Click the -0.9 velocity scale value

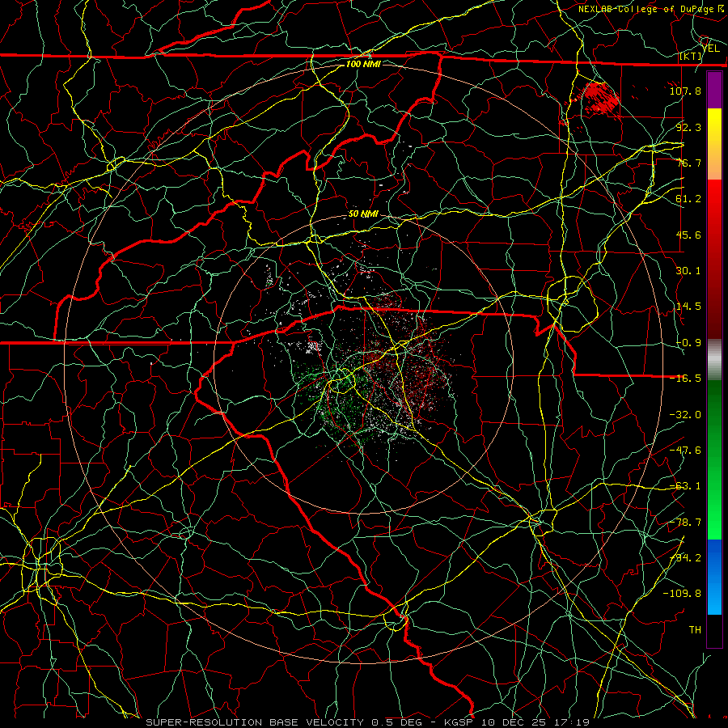[x=688, y=343]
